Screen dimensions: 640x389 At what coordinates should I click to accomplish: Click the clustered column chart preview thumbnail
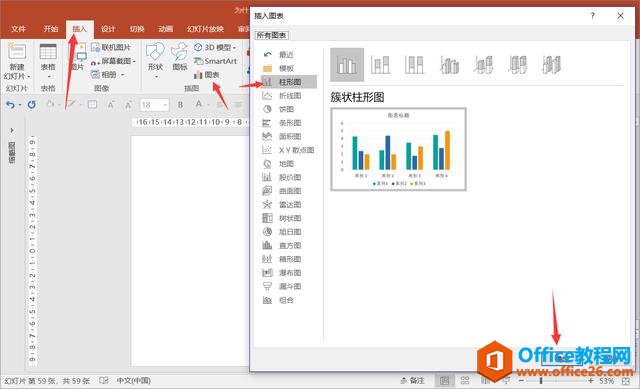coord(398,149)
